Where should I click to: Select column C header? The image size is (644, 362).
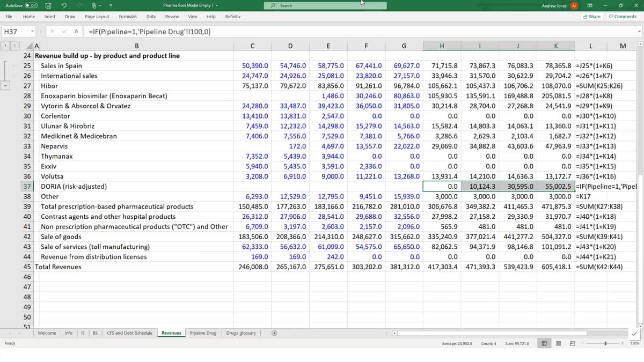(252, 46)
